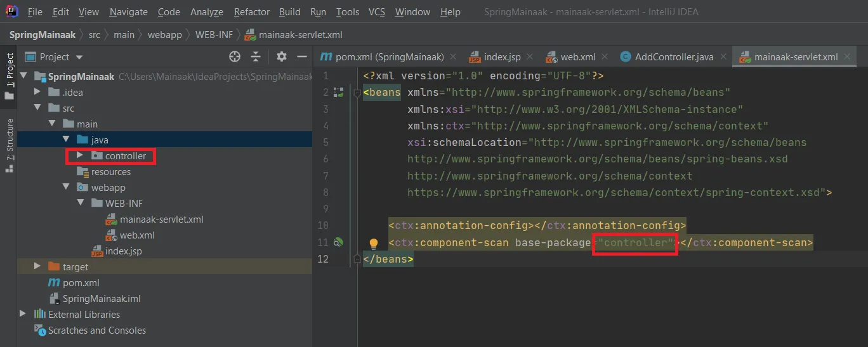Click mainaak-servlet.xml in the breadcrumb bar
Screen dimensions: 868x347
pyautogui.click(x=294, y=35)
